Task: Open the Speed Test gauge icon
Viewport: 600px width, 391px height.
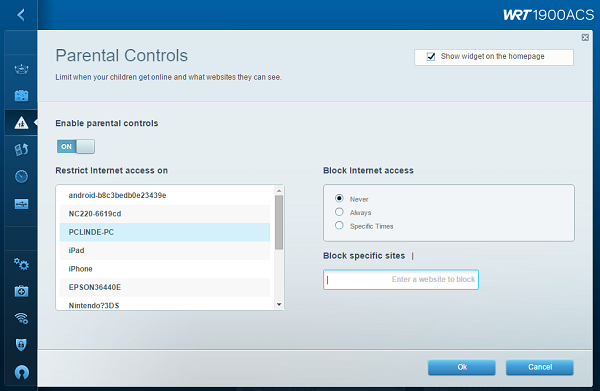Action: point(21,176)
